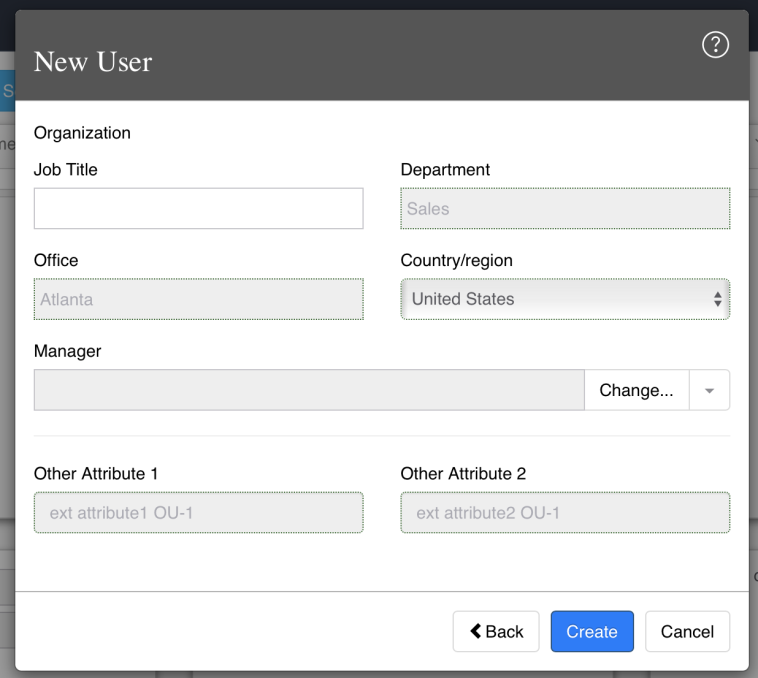Focus the Job Title text box
The image size is (758, 678).
[198, 208]
